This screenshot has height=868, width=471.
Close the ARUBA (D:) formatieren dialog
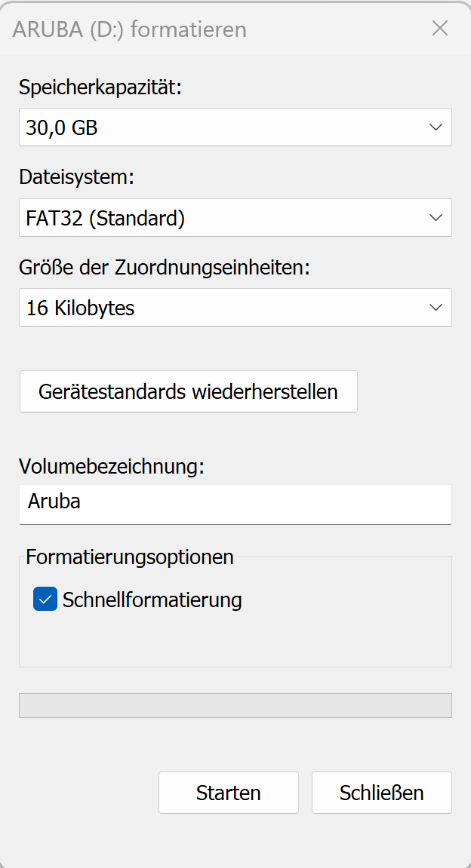(x=440, y=29)
